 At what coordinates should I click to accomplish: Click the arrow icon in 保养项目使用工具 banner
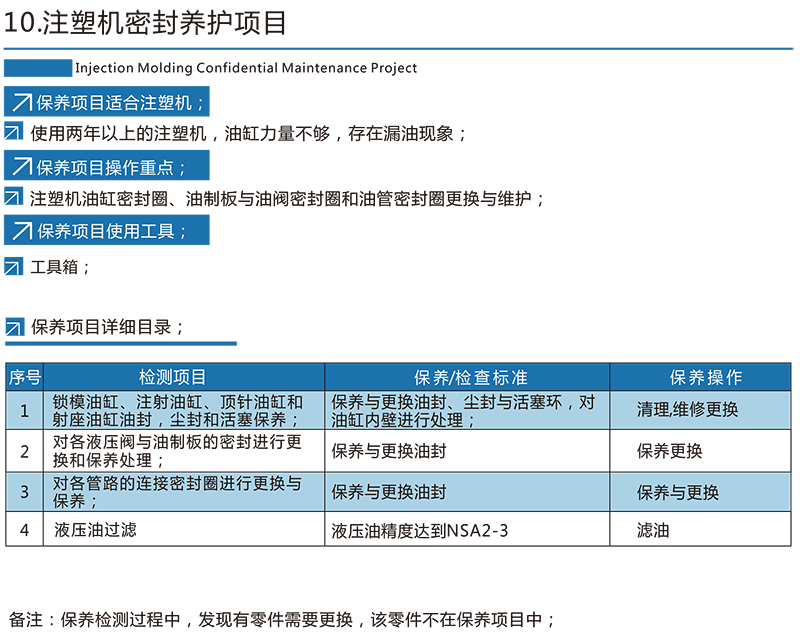click(22, 231)
